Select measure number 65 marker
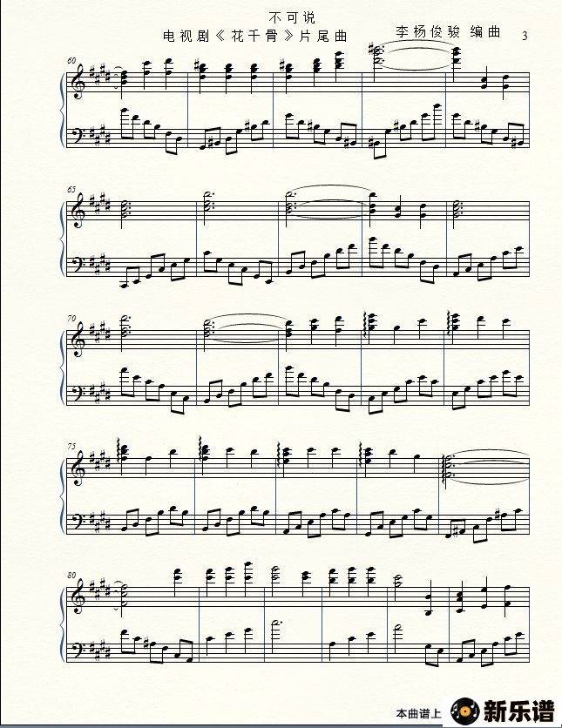This screenshot has width=562, height=728. point(71,190)
